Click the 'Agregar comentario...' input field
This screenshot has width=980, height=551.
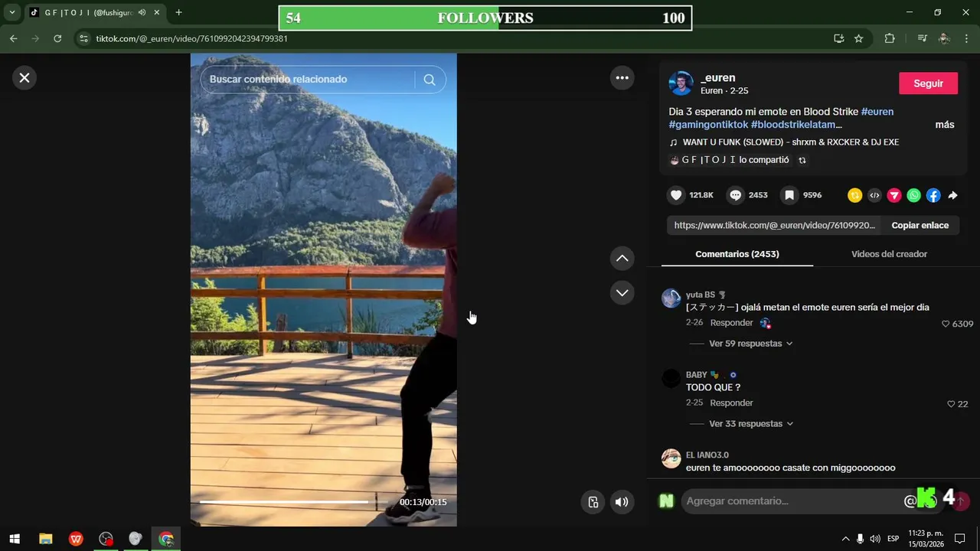[x=792, y=501]
